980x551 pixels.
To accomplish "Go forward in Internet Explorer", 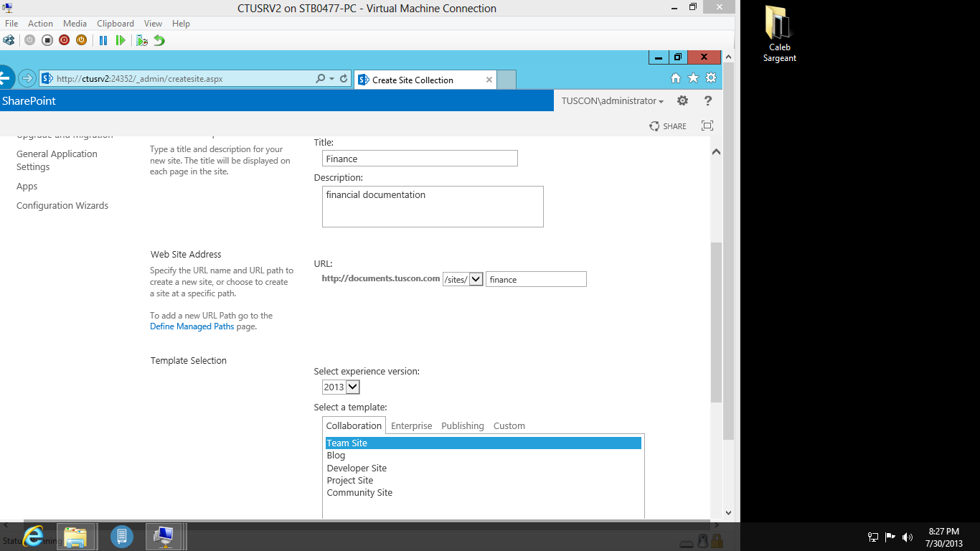I will [27, 78].
